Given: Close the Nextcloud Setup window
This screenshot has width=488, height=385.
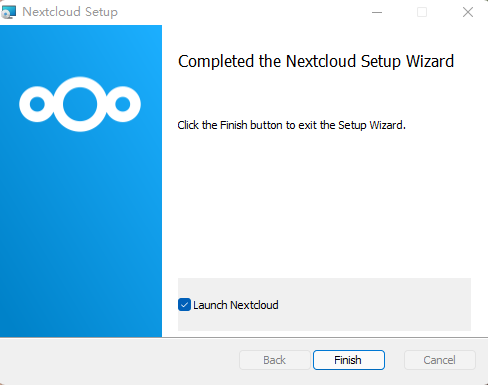Looking at the screenshot, I should click(x=468, y=12).
